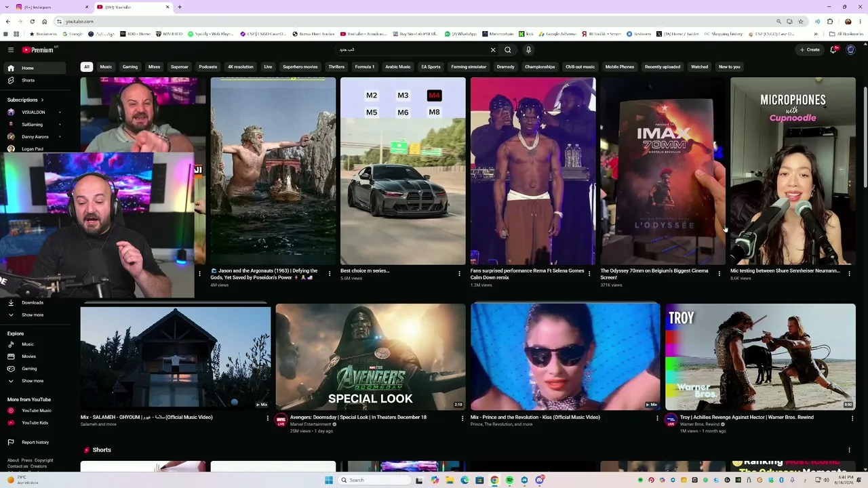Open options for Avengers: Doomsday video
This screenshot has height=488, width=868.
pos(462,419)
